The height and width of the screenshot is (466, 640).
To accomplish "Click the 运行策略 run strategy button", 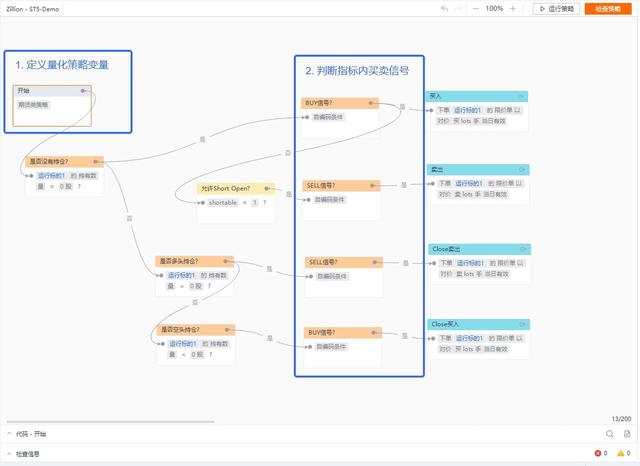I will (556, 9).
